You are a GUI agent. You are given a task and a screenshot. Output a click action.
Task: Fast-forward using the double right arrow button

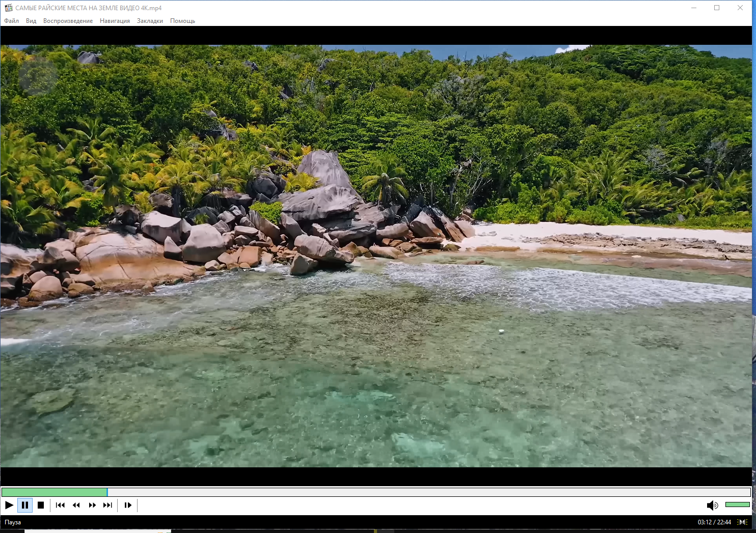tap(92, 505)
